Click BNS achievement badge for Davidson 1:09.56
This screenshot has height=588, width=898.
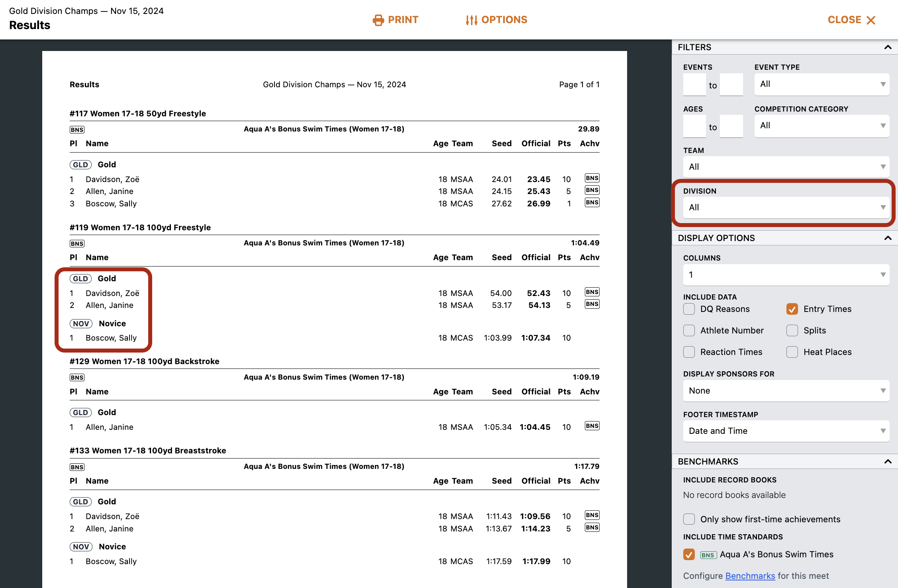coord(592,515)
